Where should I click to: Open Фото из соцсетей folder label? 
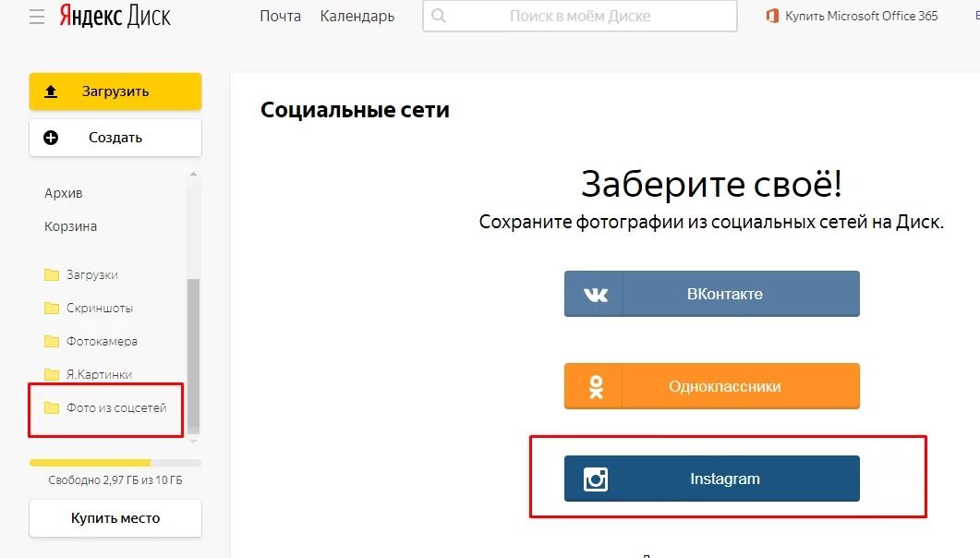(117, 408)
